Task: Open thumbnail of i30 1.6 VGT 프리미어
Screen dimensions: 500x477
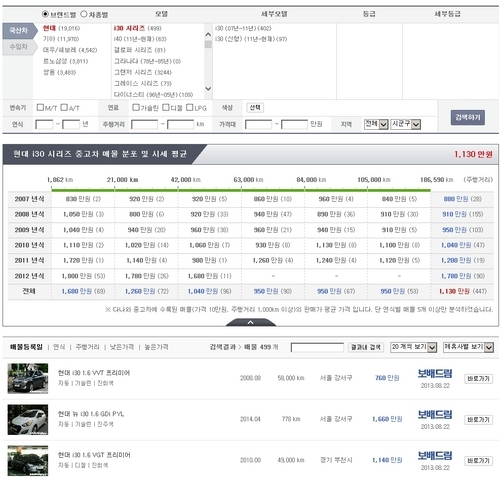Action: tap(28, 460)
